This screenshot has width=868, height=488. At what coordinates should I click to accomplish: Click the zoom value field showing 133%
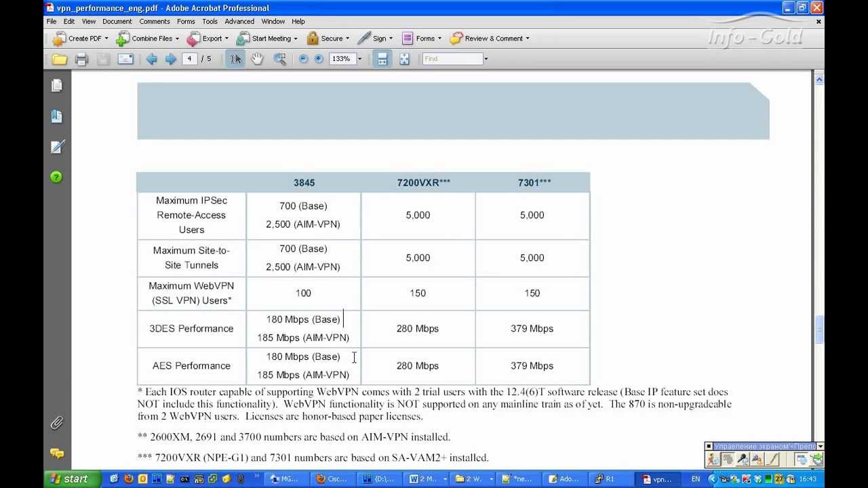pos(342,59)
